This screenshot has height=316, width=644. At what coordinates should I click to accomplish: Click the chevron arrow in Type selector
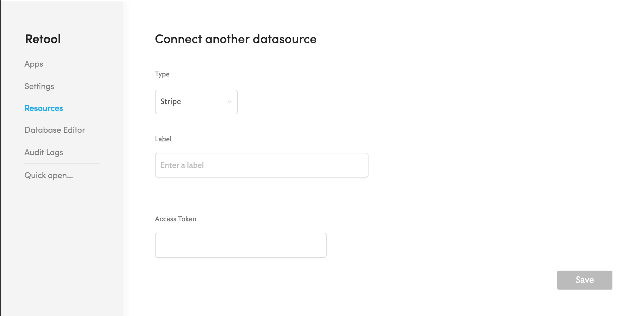(229, 102)
